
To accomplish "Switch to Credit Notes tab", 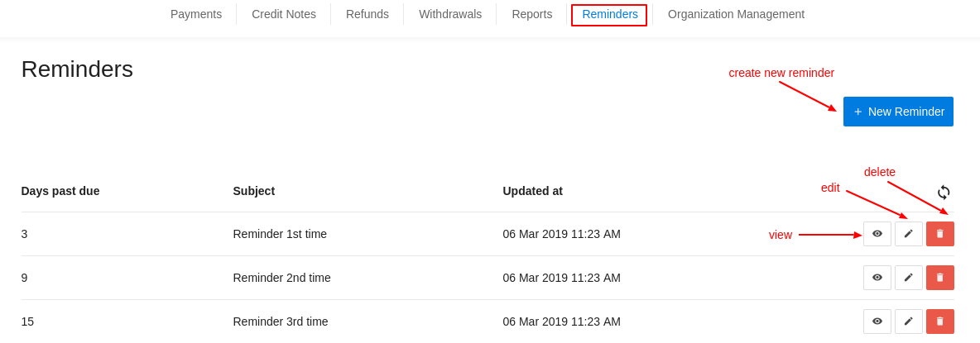I will [284, 14].
